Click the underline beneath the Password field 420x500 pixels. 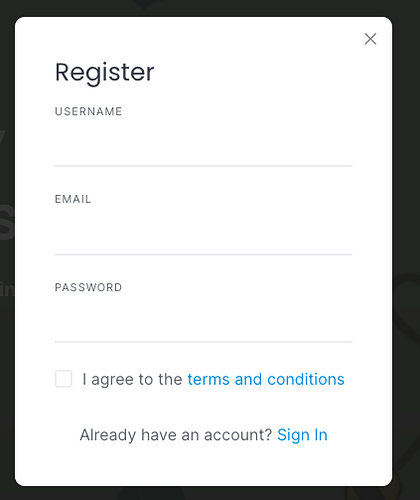pyautogui.click(x=203, y=342)
